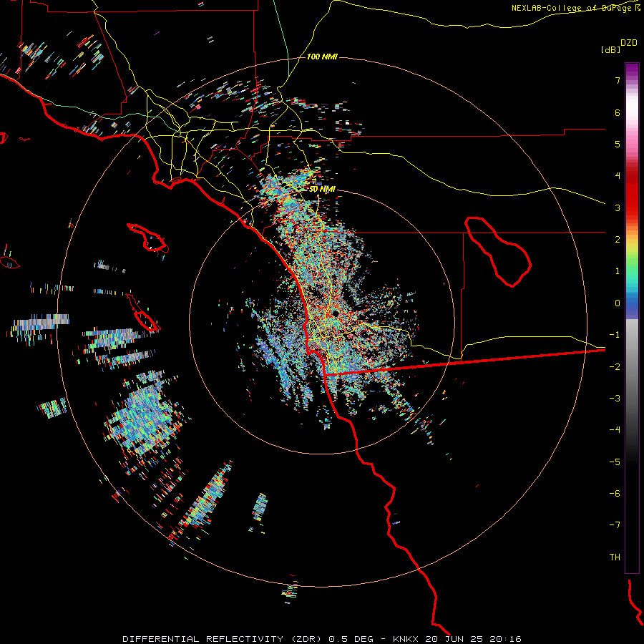Viewport: 644px width, 644px height.
Task: Click the positive 2 scale label
Action: click(618, 240)
